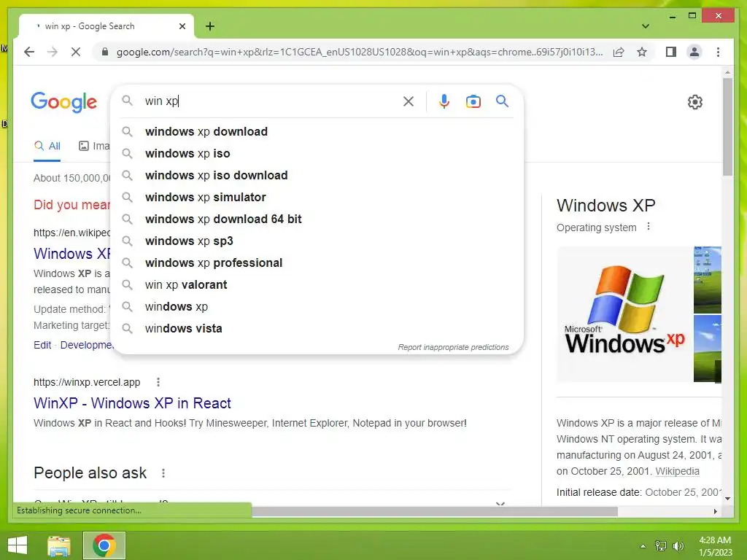Start voice search with microphone

click(444, 101)
